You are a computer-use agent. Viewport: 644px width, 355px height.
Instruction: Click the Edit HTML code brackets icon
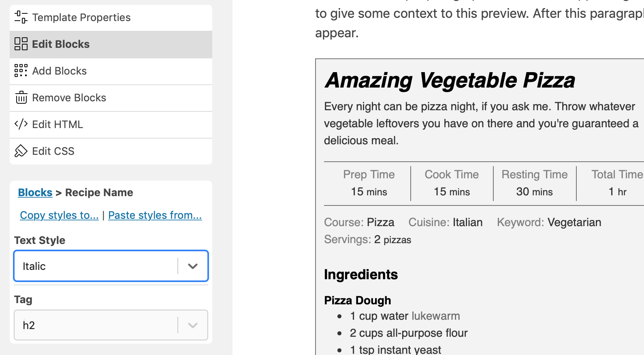(21, 124)
